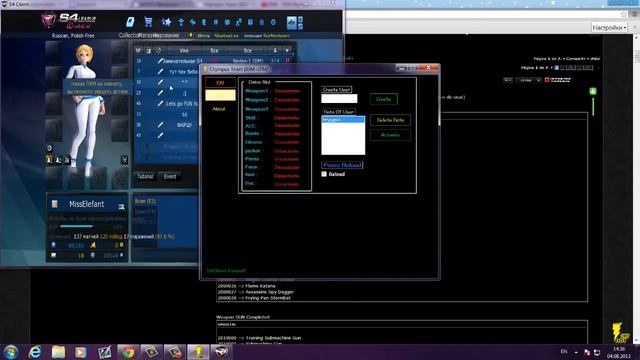640x360 pixels.
Task: Click the Имя column header in room list
Action: tap(184, 50)
